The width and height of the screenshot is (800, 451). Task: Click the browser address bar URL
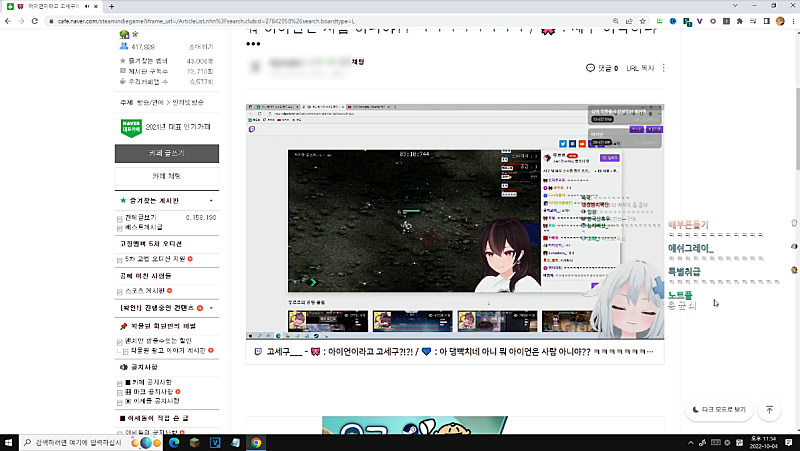[x=206, y=21]
